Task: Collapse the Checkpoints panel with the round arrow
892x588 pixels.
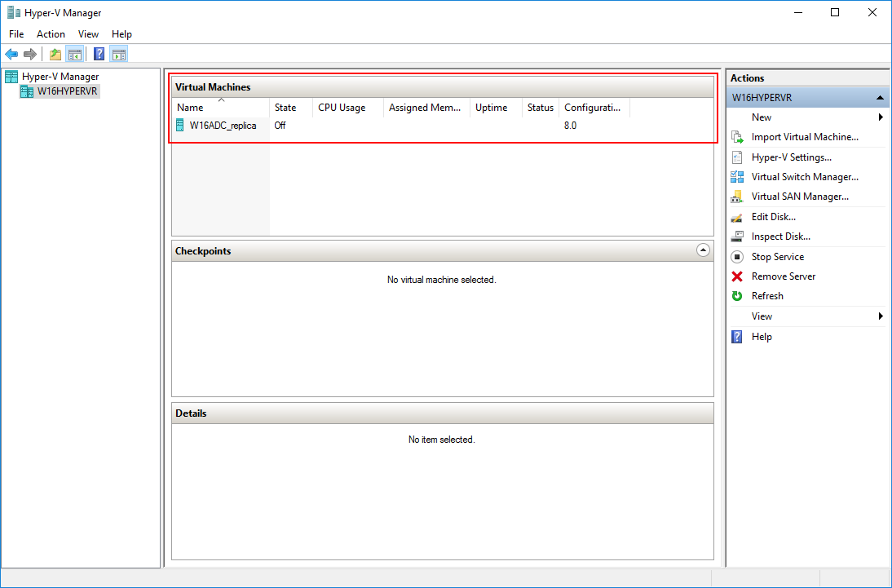Action: point(703,250)
